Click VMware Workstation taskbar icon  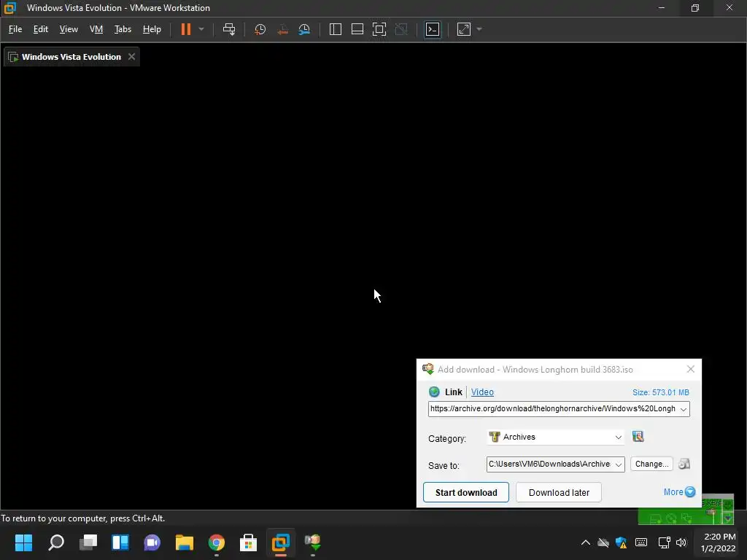click(x=281, y=542)
